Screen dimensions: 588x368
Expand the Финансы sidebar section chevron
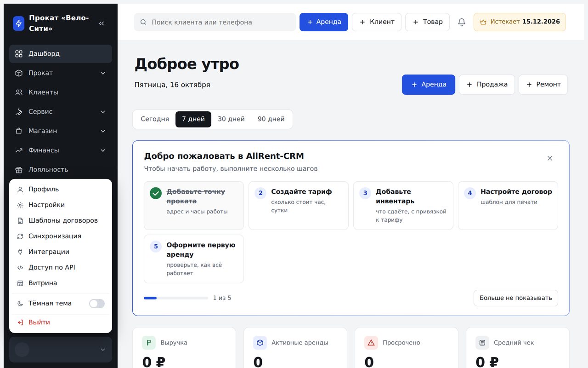[x=103, y=150]
